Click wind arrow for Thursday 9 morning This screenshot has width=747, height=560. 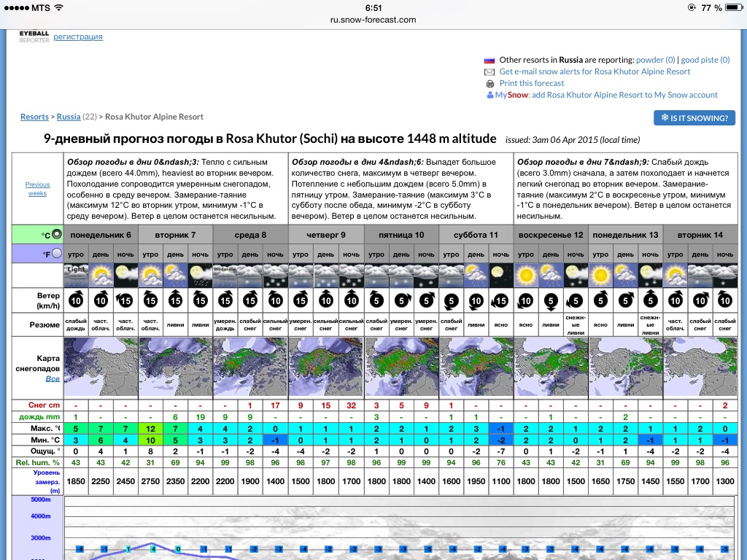click(300, 300)
